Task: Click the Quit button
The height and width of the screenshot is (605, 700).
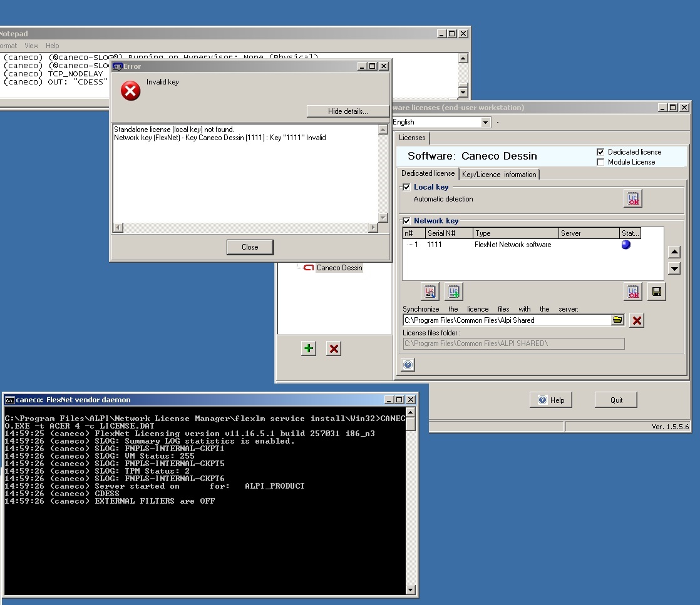Action: (616, 400)
